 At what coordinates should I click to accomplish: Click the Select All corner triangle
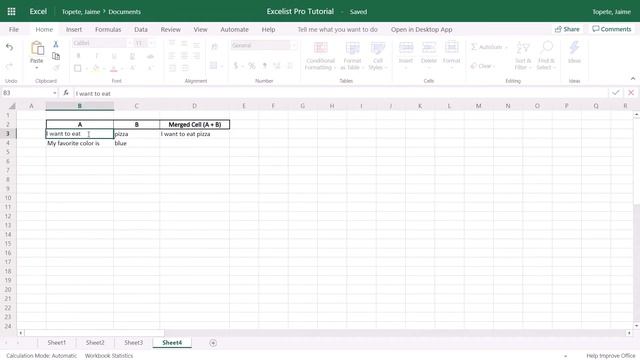[12, 106]
